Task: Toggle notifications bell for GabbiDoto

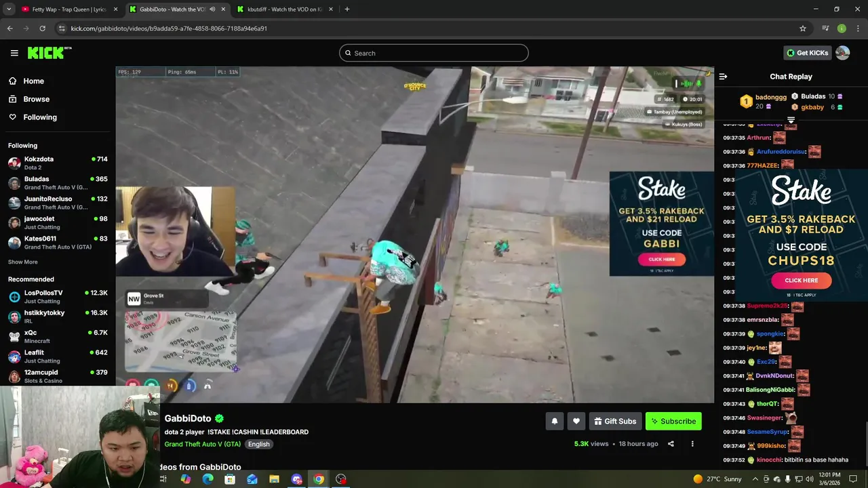Action: point(555,421)
